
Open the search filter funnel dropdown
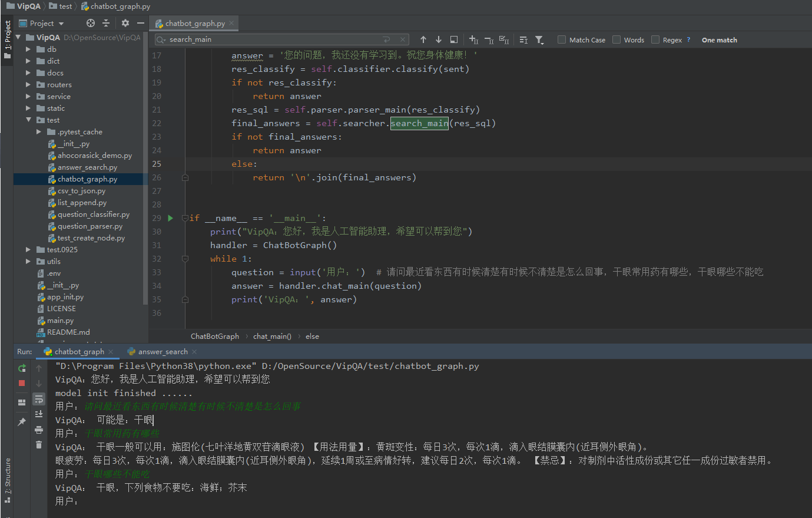[x=539, y=39]
